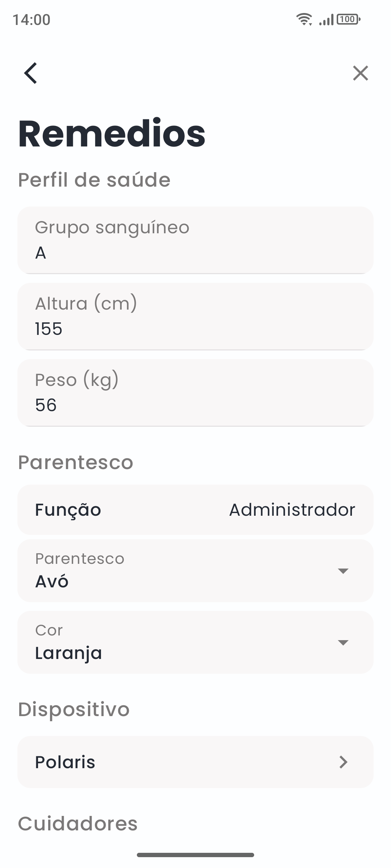The height and width of the screenshot is (868, 391).
Task: Select the Avó relationship value
Action: pyautogui.click(x=52, y=582)
